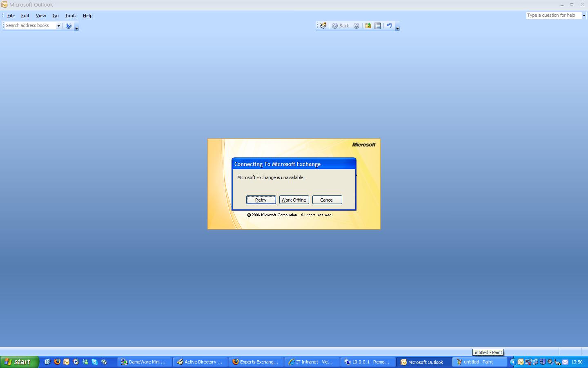
Task: Cancel the Exchange connection dialog
Action: 327,200
